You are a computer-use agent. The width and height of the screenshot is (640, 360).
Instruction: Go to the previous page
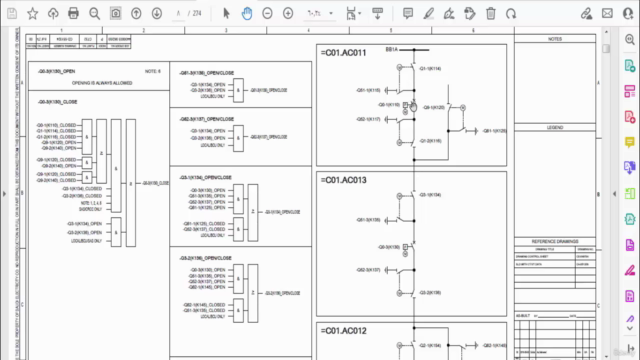pyautogui.click(x=136, y=13)
